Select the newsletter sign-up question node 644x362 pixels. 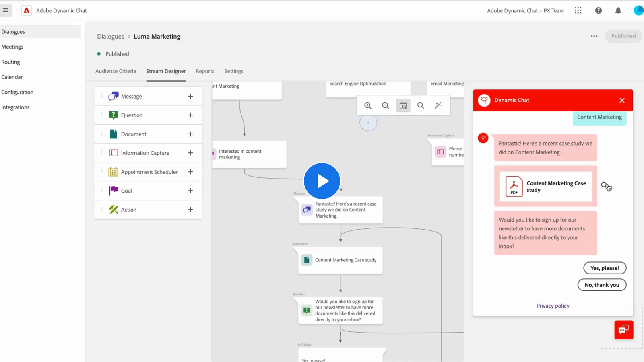pos(341,311)
